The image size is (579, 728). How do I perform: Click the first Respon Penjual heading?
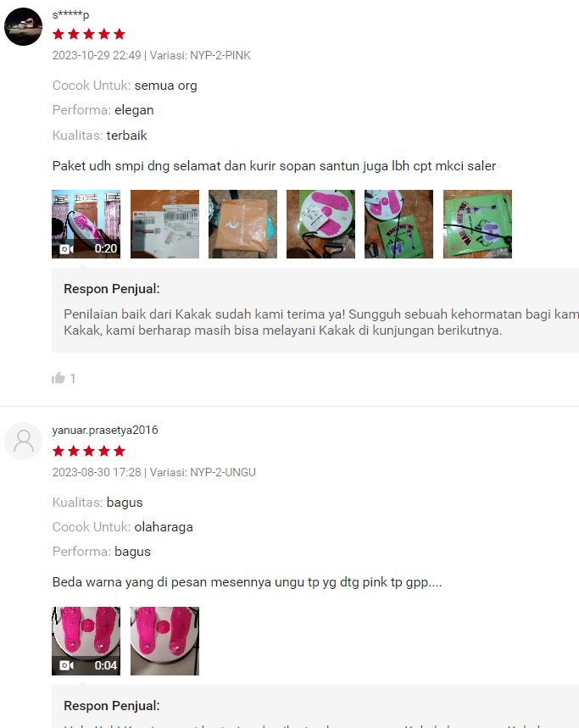[x=112, y=289]
